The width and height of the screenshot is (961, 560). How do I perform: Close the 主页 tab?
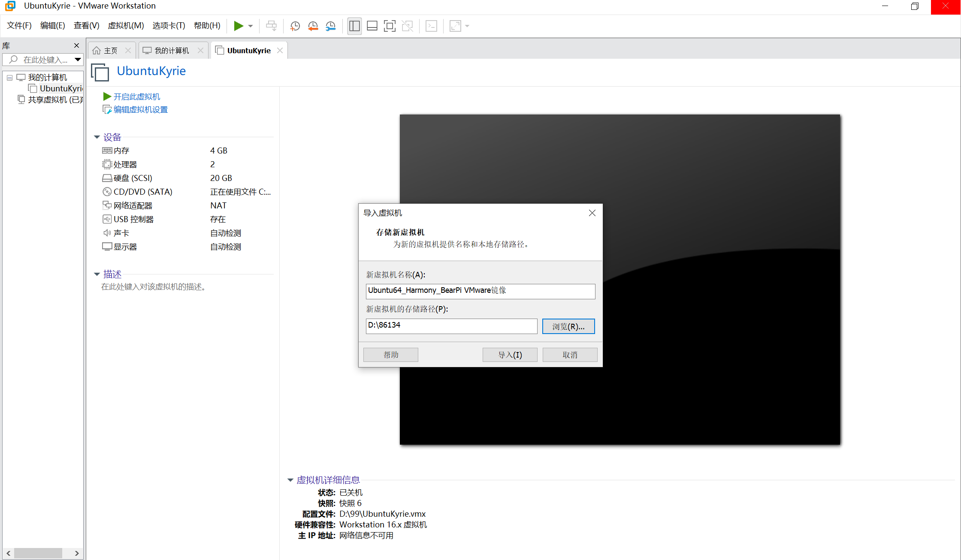pos(128,51)
